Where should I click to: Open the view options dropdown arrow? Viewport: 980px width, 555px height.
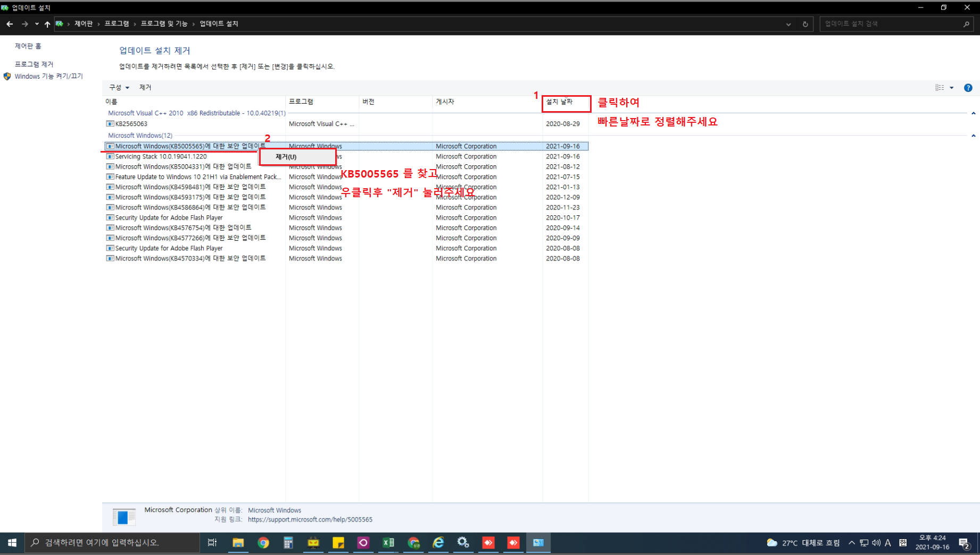(x=952, y=88)
